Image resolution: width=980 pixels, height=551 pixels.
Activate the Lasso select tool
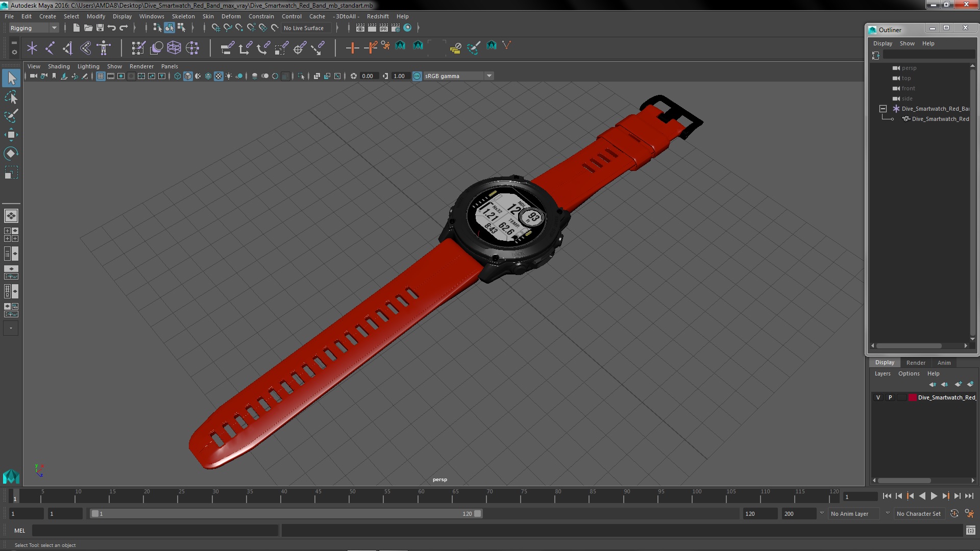(x=11, y=97)
